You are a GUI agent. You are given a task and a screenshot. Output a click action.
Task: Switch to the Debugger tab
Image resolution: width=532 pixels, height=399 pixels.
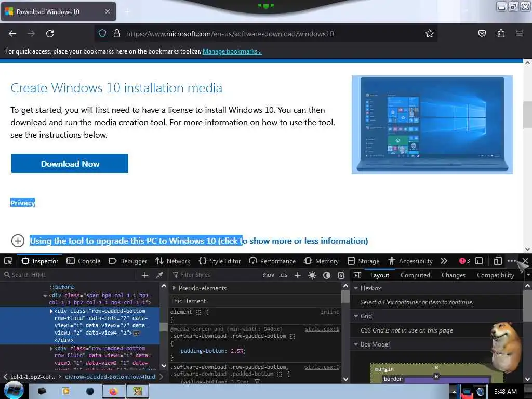point(128,261)
